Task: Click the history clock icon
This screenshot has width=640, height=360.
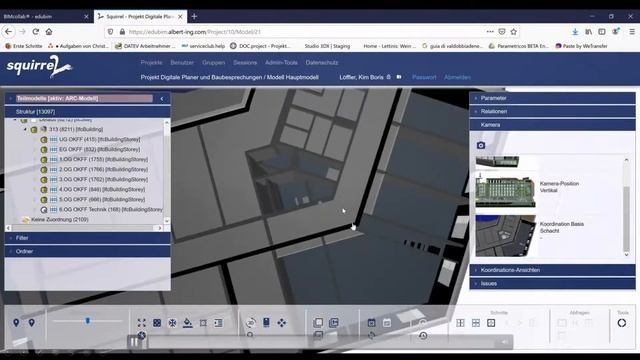Action: tap(423, 336)
